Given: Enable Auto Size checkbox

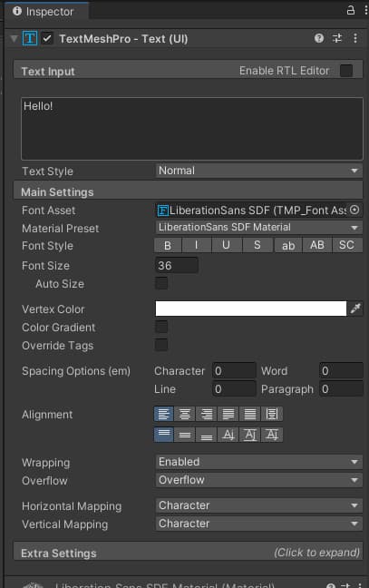Looking at the screenshot, I should (161, 283).
